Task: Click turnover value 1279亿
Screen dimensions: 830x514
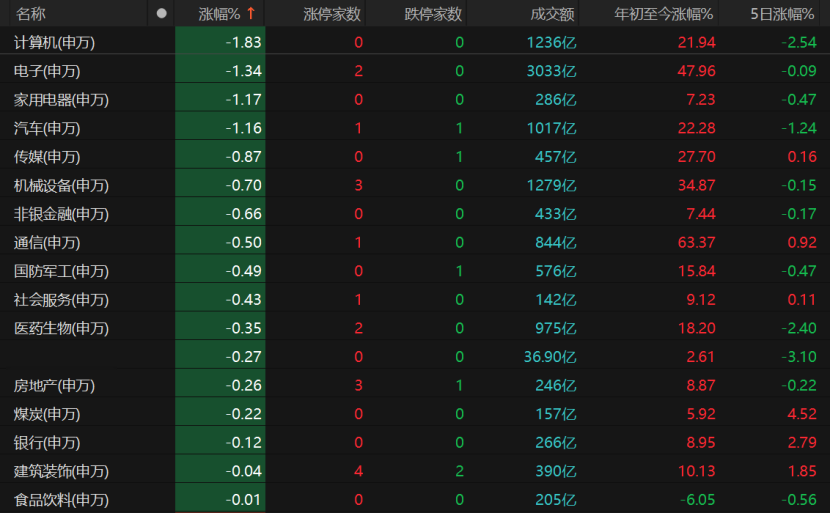Action: (x=551, y=185)
